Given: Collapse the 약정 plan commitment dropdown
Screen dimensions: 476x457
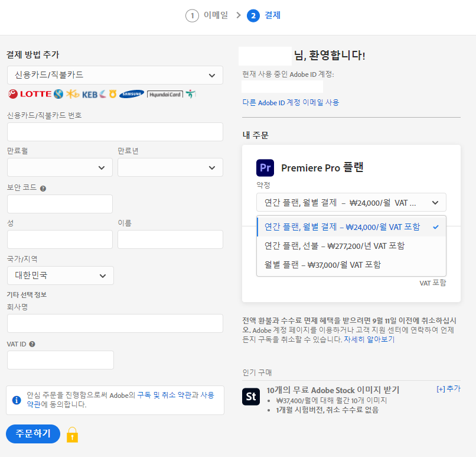Looking at the screenshot, I should pos(351,202).
